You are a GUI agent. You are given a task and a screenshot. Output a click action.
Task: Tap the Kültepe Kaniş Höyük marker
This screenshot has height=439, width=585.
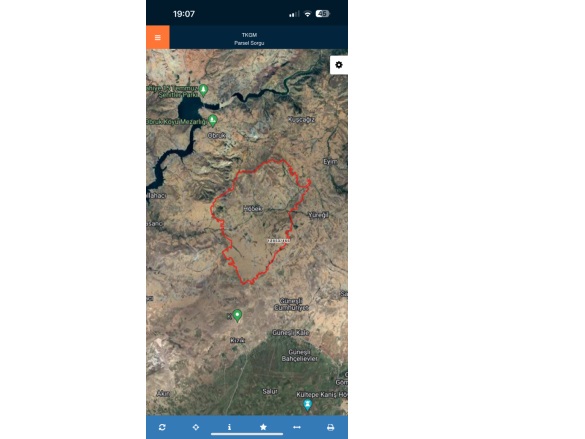(307, 404)
